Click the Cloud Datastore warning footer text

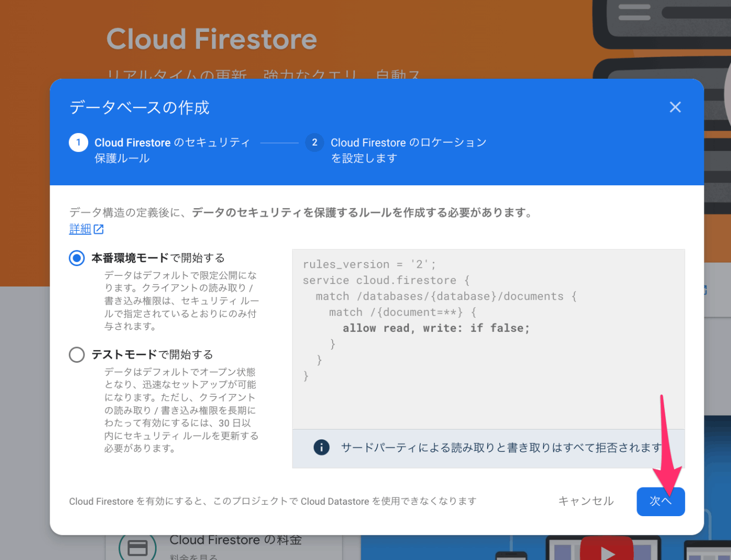(x=273, y=501)
